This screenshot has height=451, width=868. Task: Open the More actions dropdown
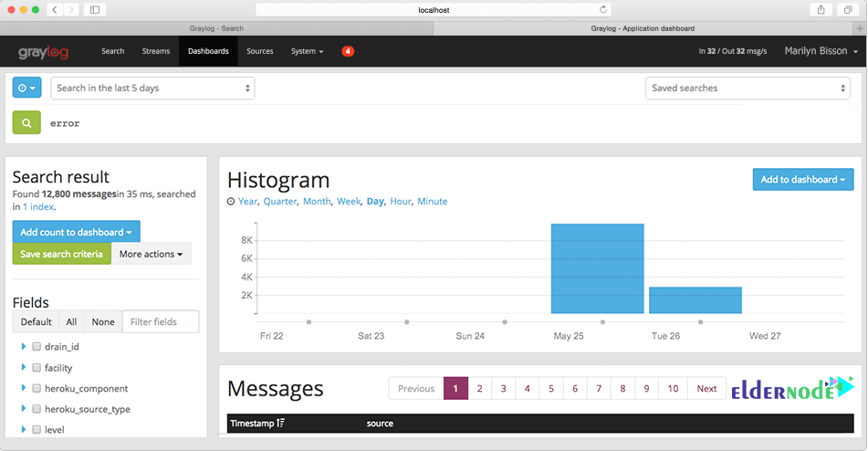[152, 254]
